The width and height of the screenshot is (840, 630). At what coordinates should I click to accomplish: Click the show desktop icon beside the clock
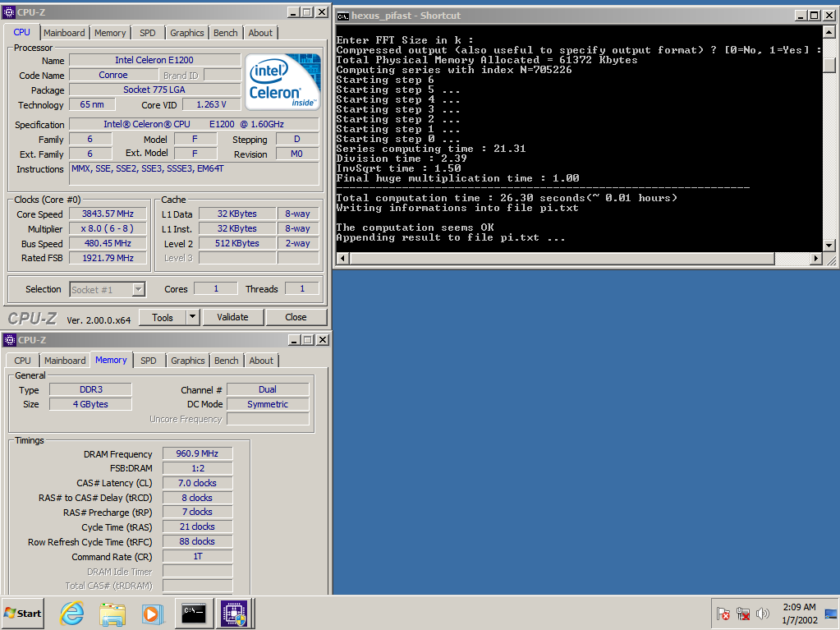pos(831,614)
